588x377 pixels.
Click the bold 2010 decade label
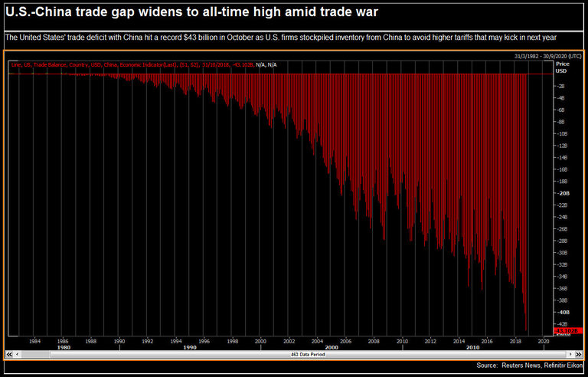(473, 346)
